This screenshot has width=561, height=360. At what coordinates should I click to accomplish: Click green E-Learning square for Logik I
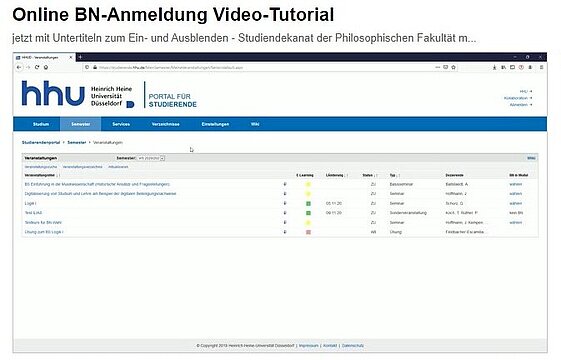[x=308, y=204]
